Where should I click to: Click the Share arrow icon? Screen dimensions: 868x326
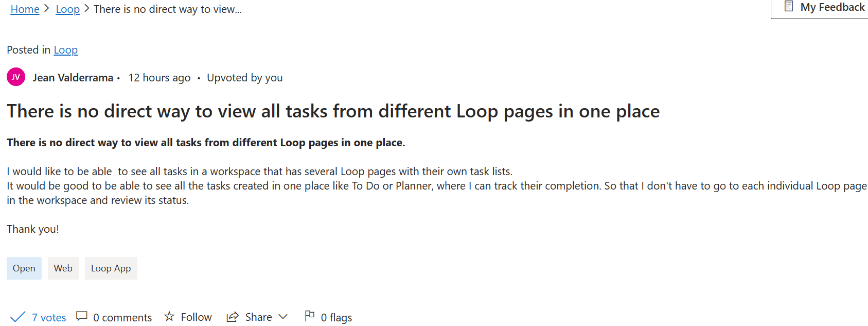click(233, 317)
